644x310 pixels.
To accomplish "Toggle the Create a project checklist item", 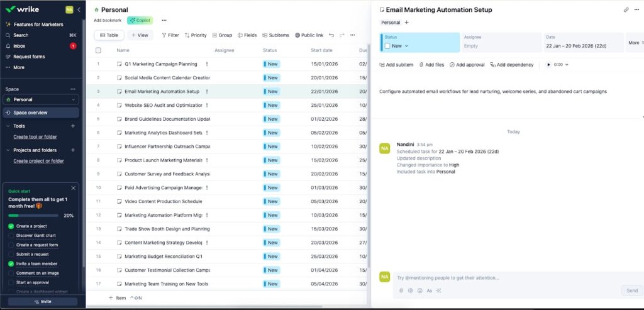I will (x=11, y=226).
